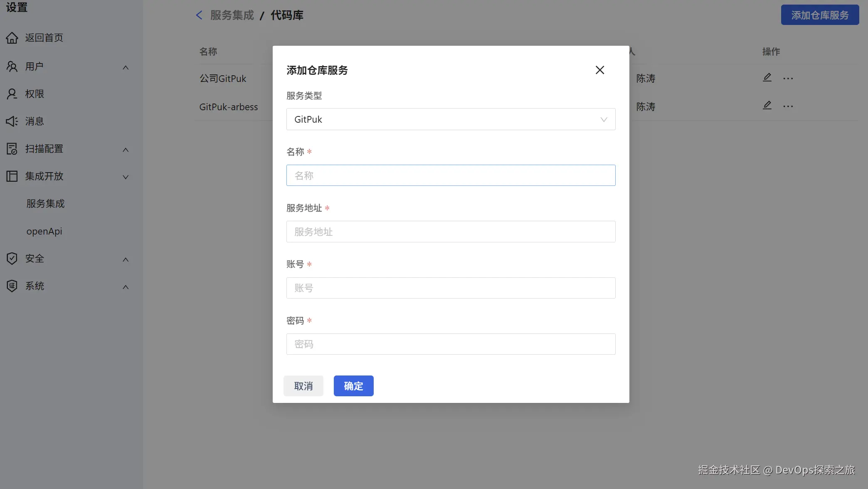Open the openApi submenu item

[x=44, y=231]
